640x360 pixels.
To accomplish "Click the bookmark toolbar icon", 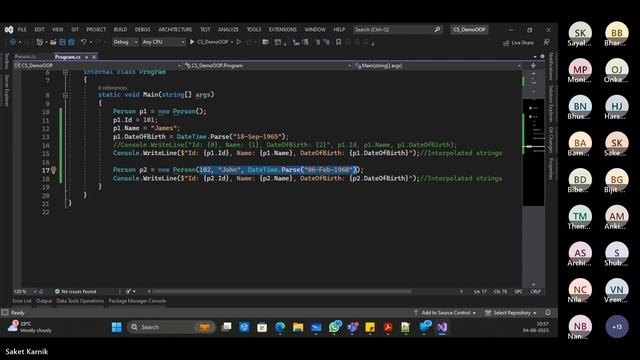I will pyautogui.click(x=338, y=42).
